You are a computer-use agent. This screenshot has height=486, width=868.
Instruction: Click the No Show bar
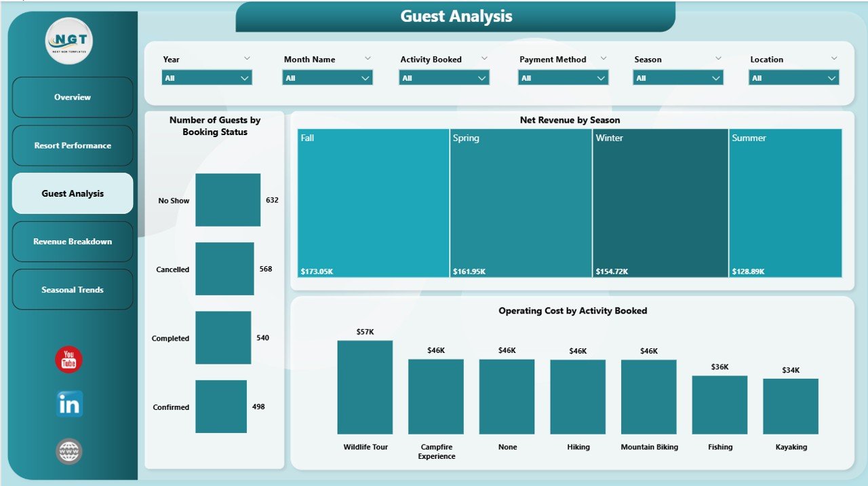[x=228, y=200]
